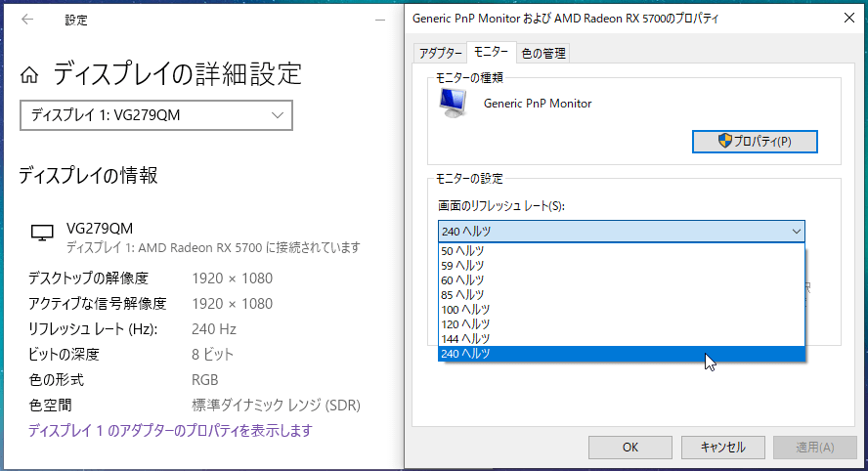Open the 色の管理 tab
This screenshot has width=868, height=471.
click(x=543, y=53)
